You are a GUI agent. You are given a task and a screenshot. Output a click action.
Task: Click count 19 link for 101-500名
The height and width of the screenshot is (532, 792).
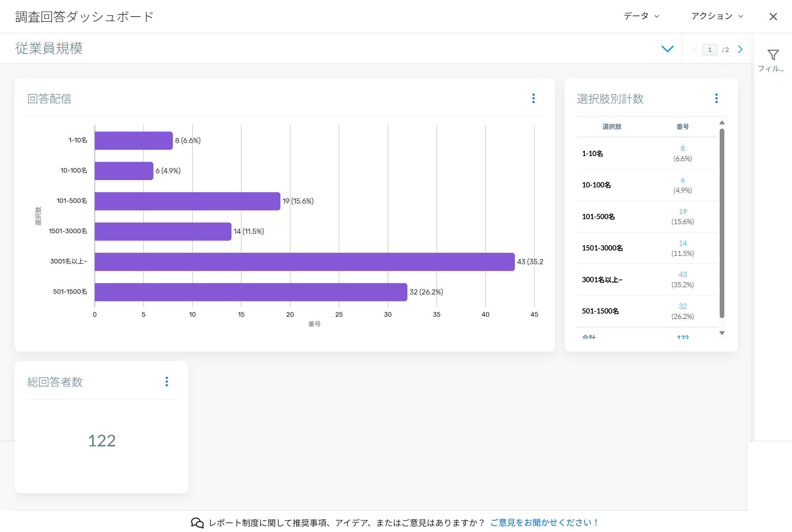pyautogui.click(x=683, y=211)
